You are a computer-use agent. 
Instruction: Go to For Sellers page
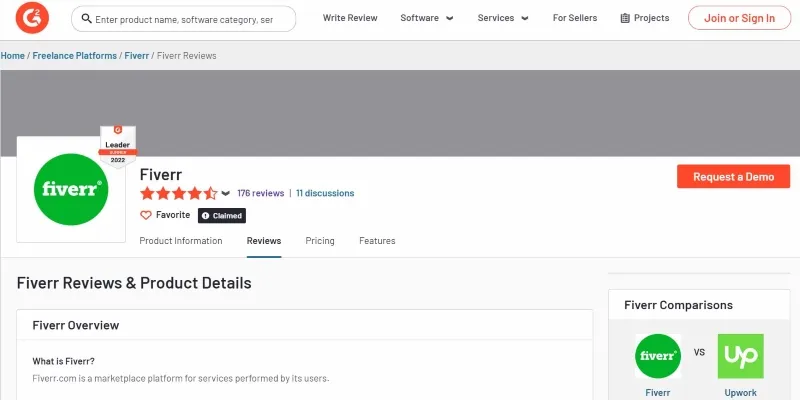pos(574,18)
